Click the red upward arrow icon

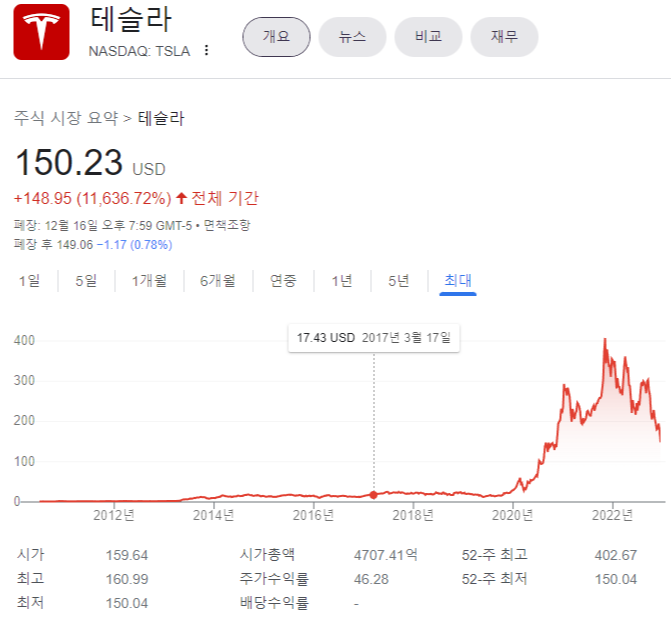(181, 198)
